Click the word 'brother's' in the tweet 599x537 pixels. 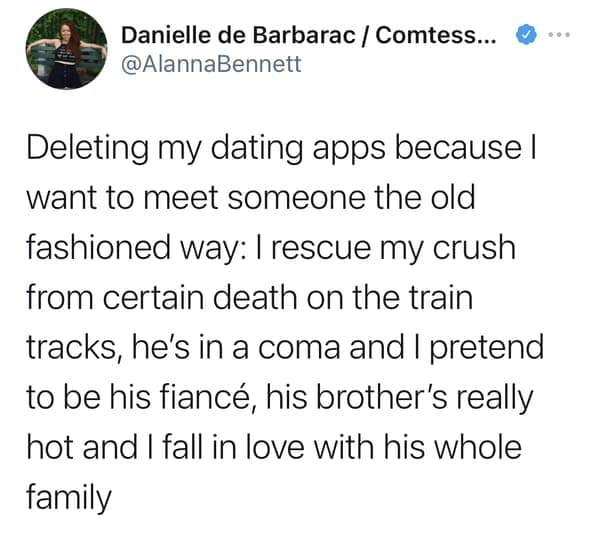[381, 396]
